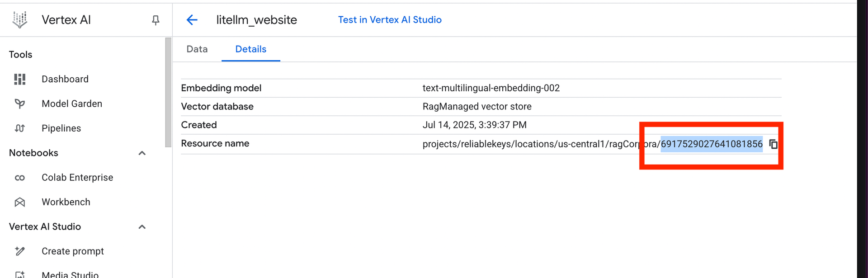
Task: Select the highlighted ragCorpora ID text
Action: 711,144
